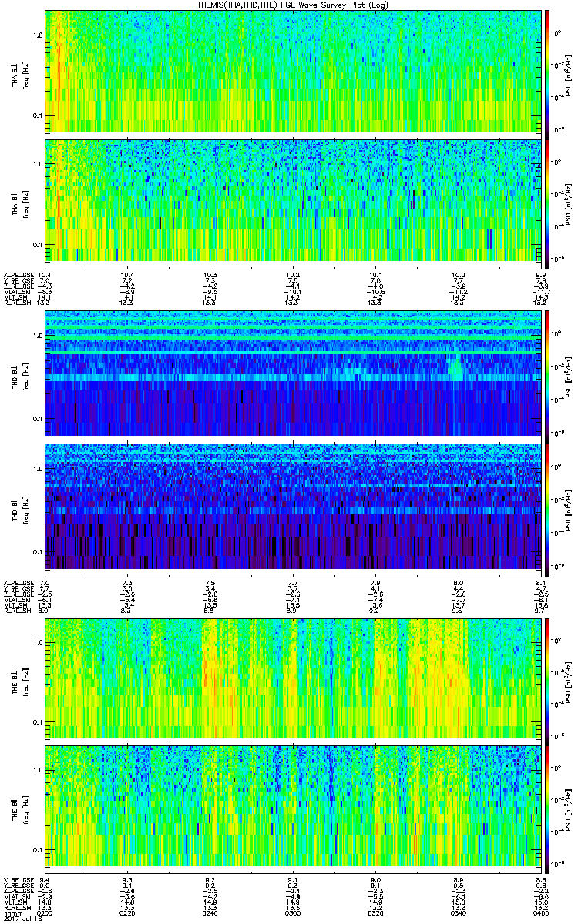This screenshot has height=924, width=578.
Task: Click the X_RE_GSE row label under THA panels
Action: (17, 275)
